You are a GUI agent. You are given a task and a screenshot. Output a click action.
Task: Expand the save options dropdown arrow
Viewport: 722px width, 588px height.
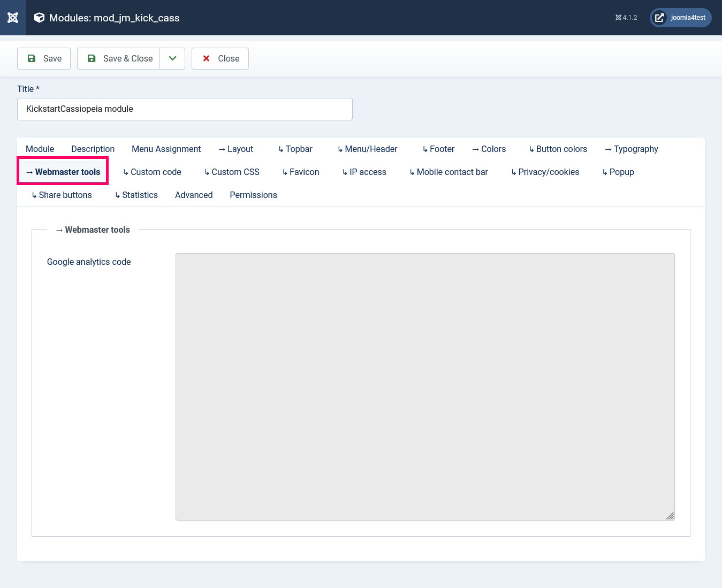pos(172,59)
